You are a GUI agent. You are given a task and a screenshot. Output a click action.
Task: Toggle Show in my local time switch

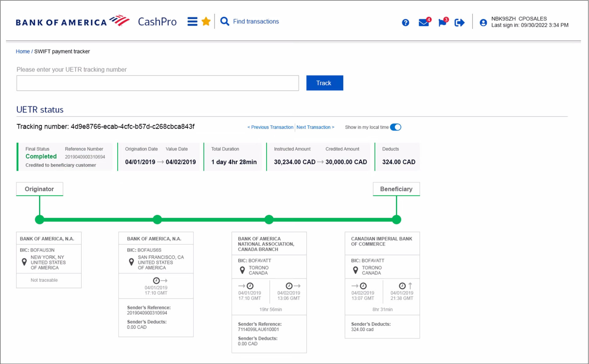[395, 127]
